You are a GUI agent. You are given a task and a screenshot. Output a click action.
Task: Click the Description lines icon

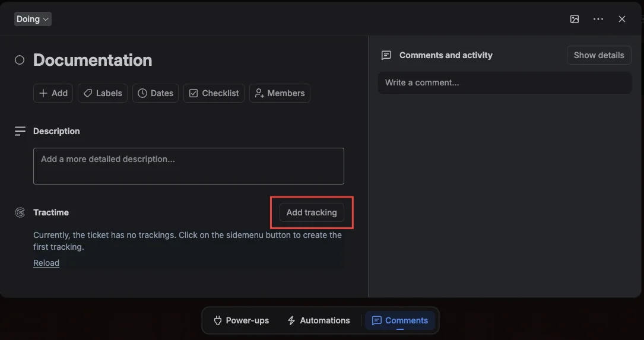20,131
